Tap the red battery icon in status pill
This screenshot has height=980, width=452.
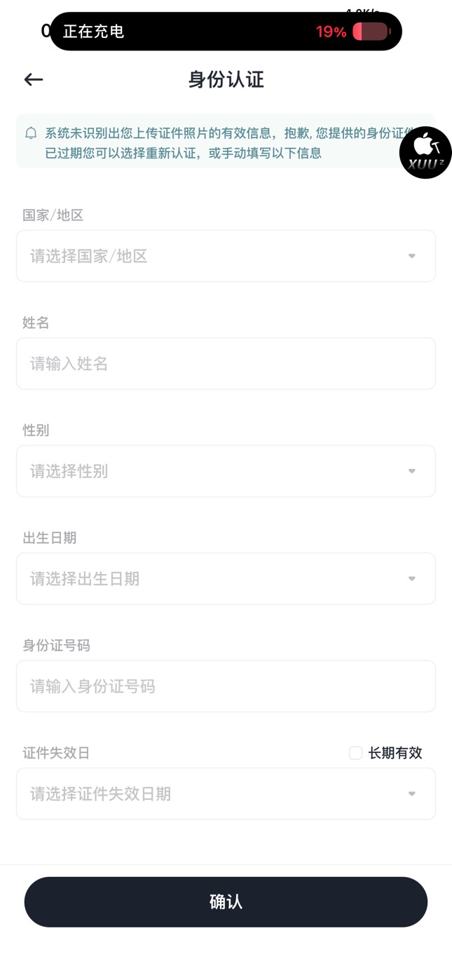[x=371, y=32]
